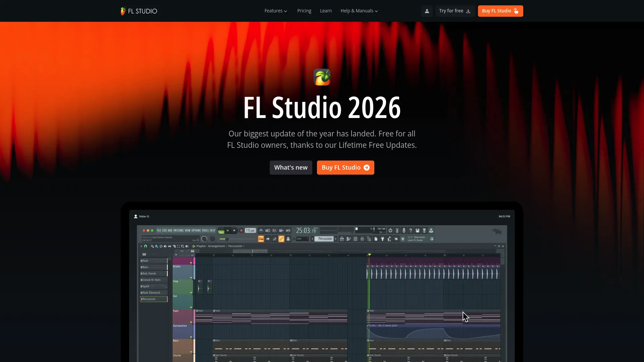644x362 pixels.
Task: Open the user account icon
Action: tap(427, 11)
